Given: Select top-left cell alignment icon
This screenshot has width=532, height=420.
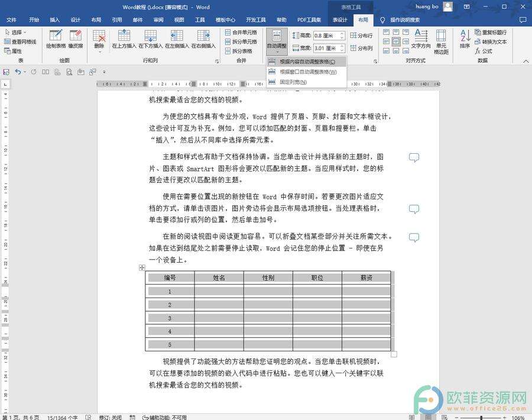Looking at the screenshot, I should click(386, 33).
